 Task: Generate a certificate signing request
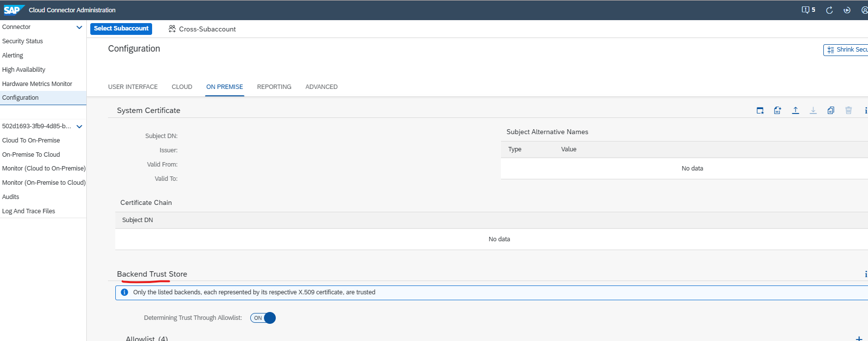tap(778, 111)
